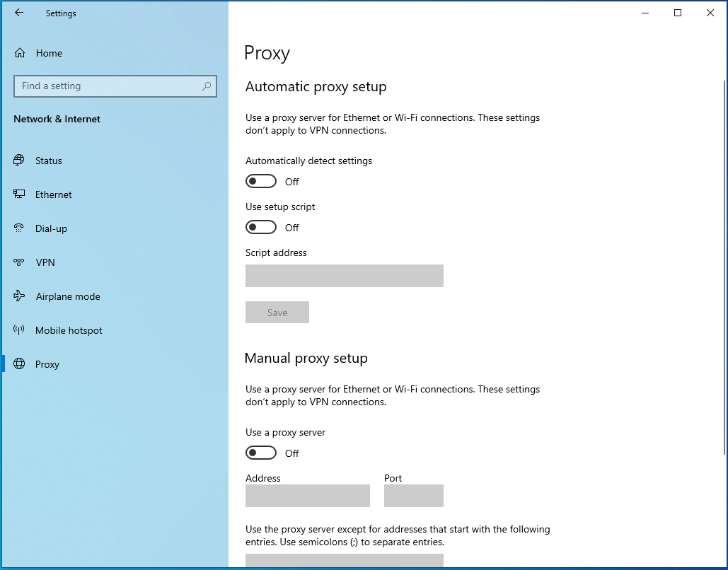
Task: Click the Network & Internet heading
Action: 57,119
